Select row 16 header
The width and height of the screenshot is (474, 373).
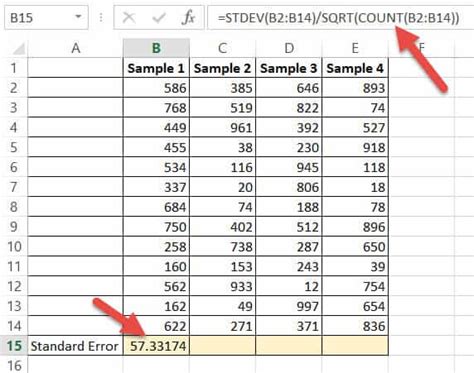[x=14, y=365]
